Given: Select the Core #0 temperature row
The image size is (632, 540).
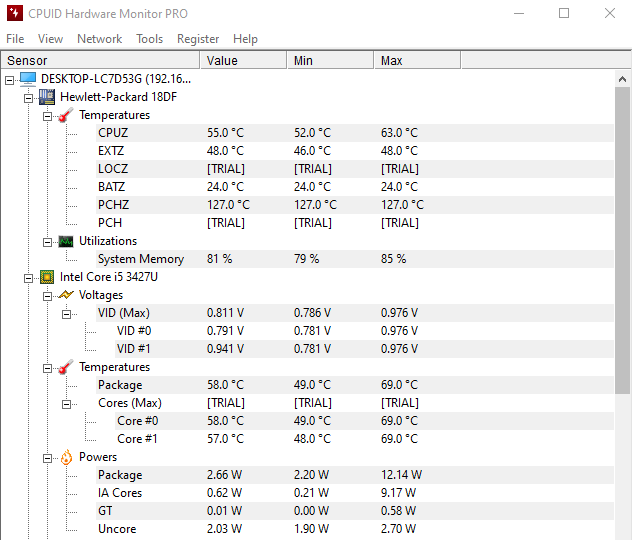Looking at the screenshot, I should pyautogui.click(x=364, y=421).
